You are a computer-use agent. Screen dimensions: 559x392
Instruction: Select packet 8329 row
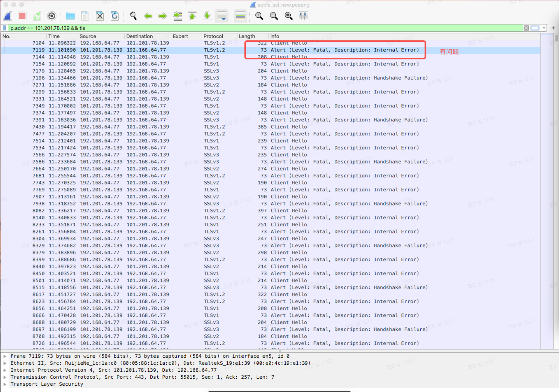(x=270, y=246)
